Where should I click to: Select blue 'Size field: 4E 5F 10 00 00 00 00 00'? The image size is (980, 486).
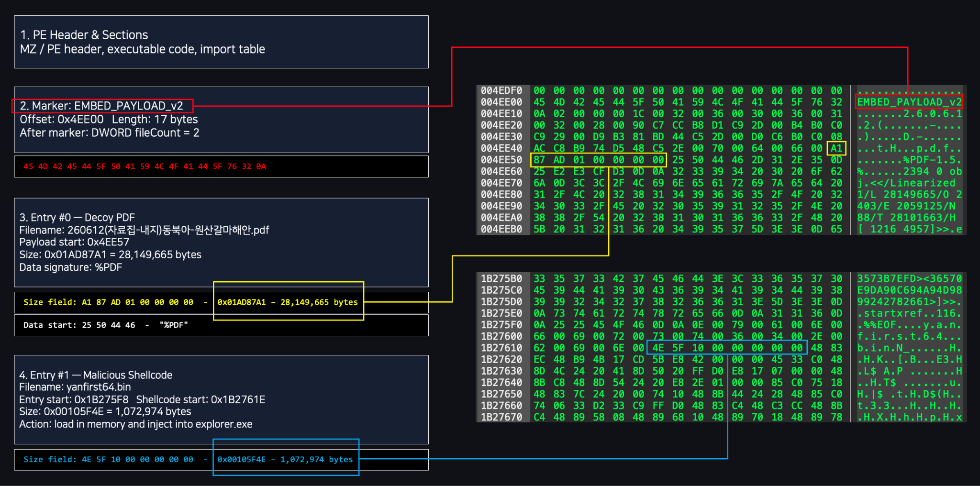(108, 460)
